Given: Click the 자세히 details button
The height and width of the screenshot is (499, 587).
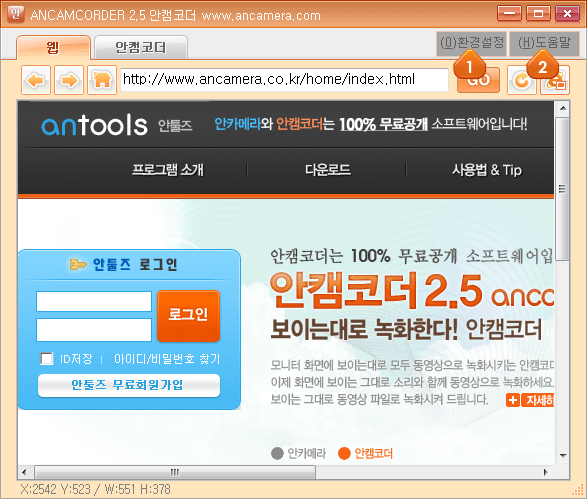Looking at the screenshot, I should (x=538, y=400).
